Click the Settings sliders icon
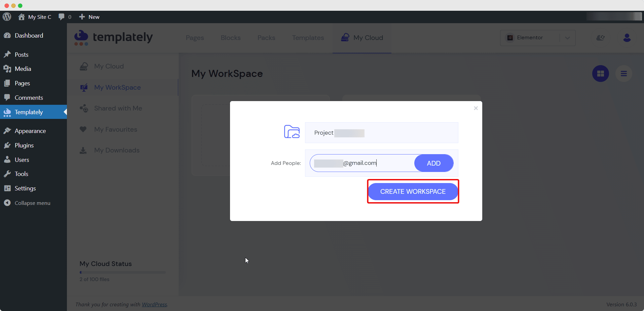 pos(7,188)
